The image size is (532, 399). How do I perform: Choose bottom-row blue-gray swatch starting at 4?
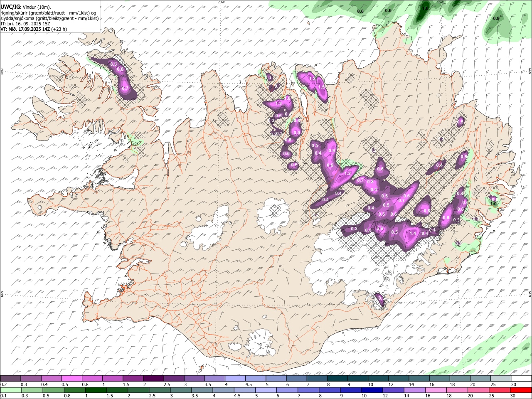(x=223, y=390)
